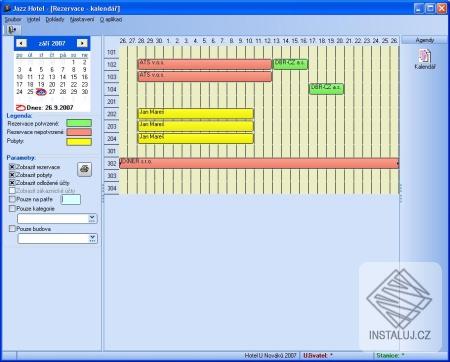
Task: Go to previous month in calendar
Action: [x=21, y=43]
